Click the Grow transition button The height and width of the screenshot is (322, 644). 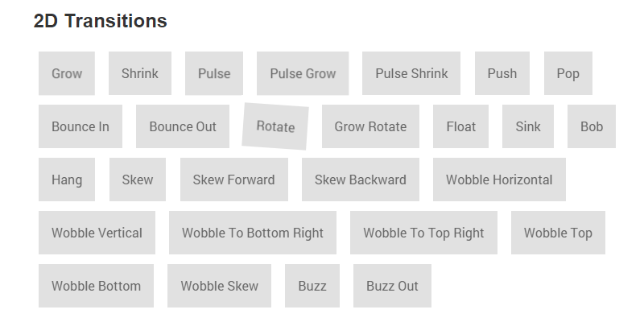pos(67,73)
